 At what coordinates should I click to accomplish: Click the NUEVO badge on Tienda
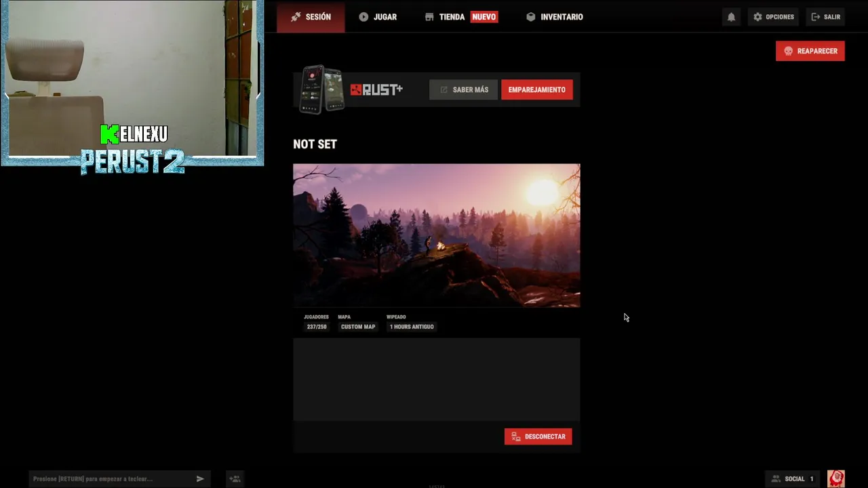[484, 17]
